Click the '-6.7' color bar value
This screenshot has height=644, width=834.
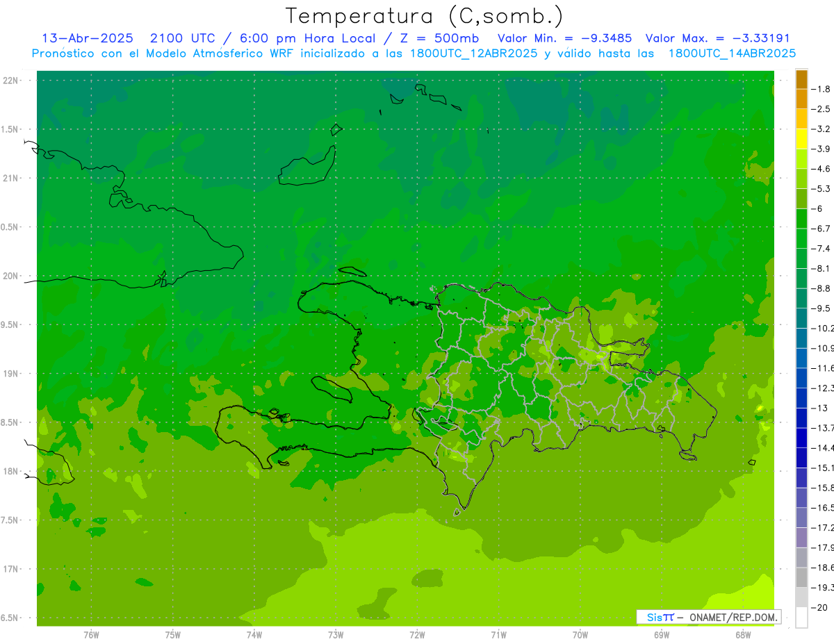point(821,229)
